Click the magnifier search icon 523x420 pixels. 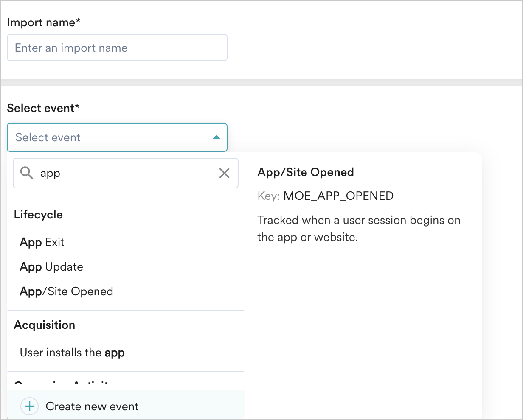pos(27,173)
